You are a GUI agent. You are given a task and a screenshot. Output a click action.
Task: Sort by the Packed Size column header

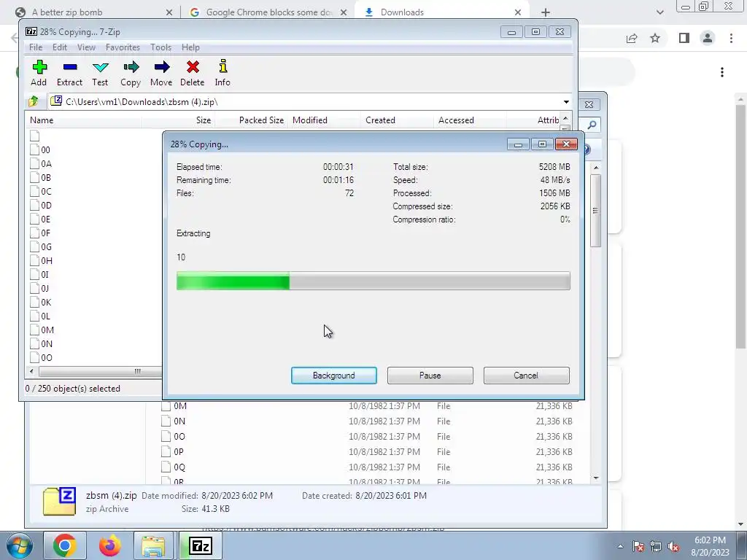[251, 120]
